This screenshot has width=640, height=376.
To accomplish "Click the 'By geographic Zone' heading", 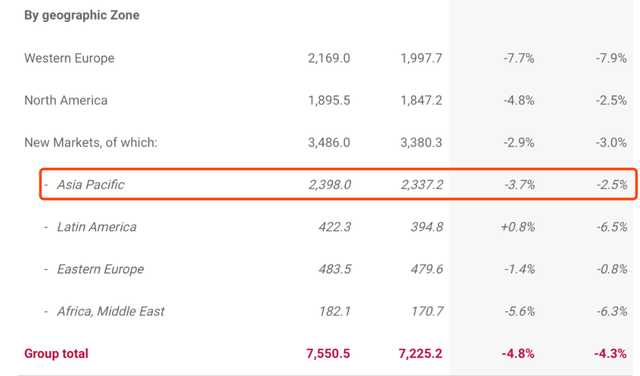I will [82, 16].
